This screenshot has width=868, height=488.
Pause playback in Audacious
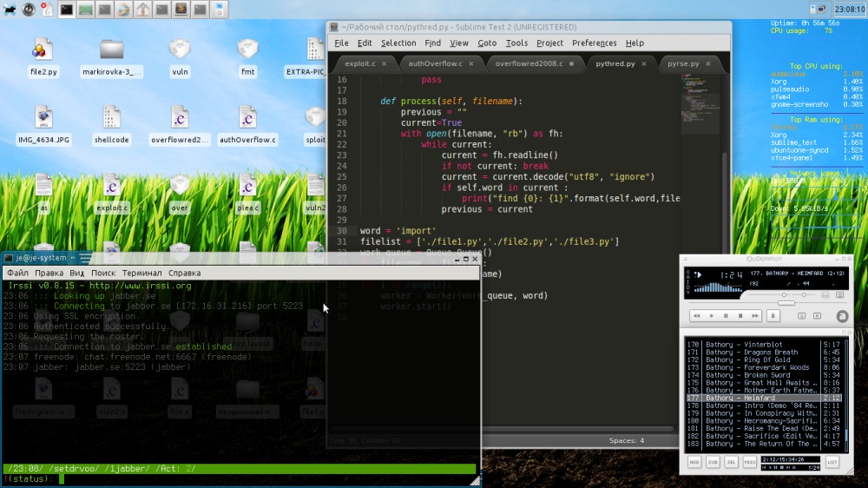[x=726, y=316]
